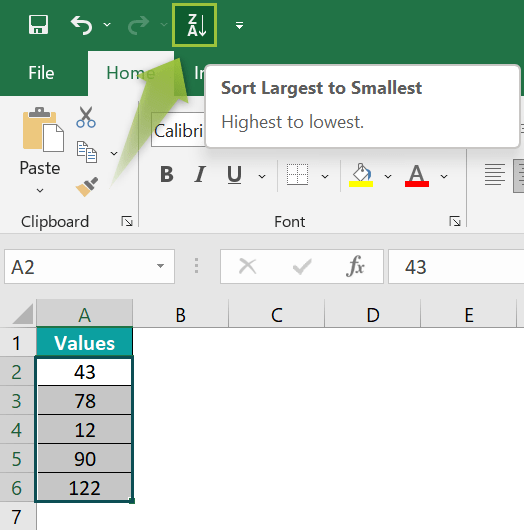Click the cell containing 43
This screenshot has width=524, height=530.
[x=85, y=371]
